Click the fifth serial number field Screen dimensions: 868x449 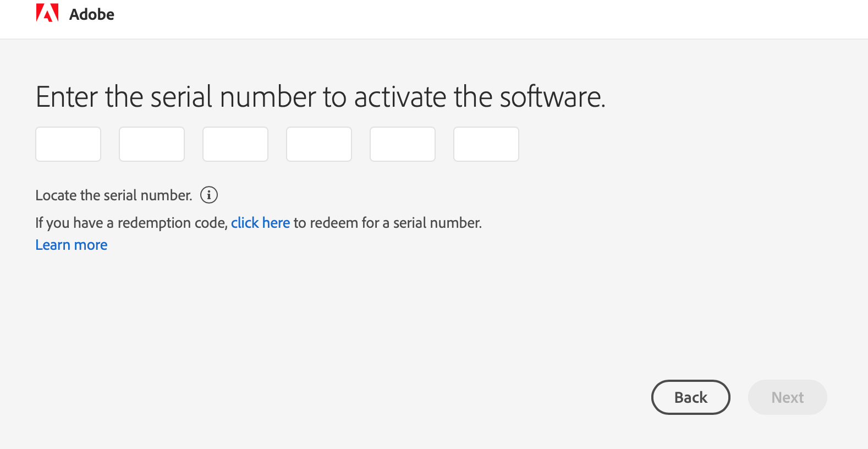[402, 144]
